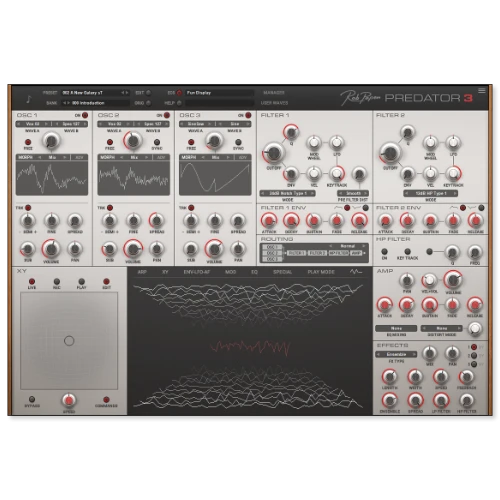Open Effects FX Type Ensemble selector
The image size is (500, 500).
pyautogui.click(x=396, y=354)
